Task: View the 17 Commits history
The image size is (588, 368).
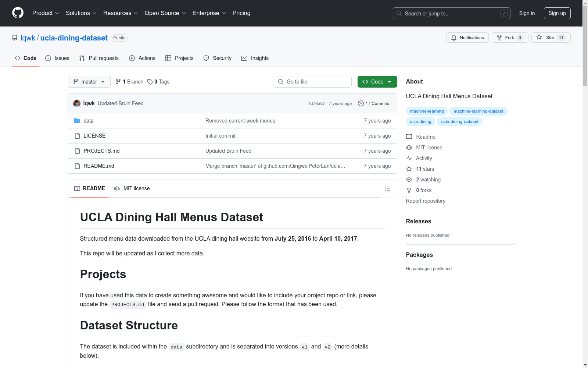Action: point(373,103)
